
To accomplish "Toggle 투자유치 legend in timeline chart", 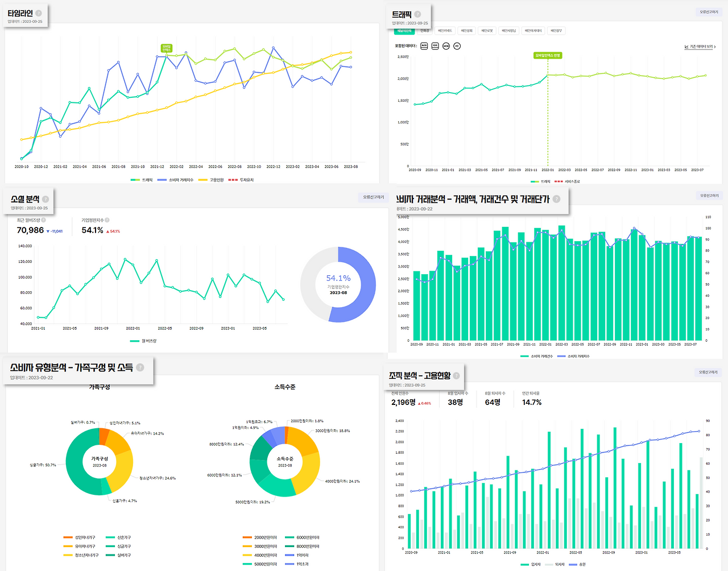I will 241,180.
